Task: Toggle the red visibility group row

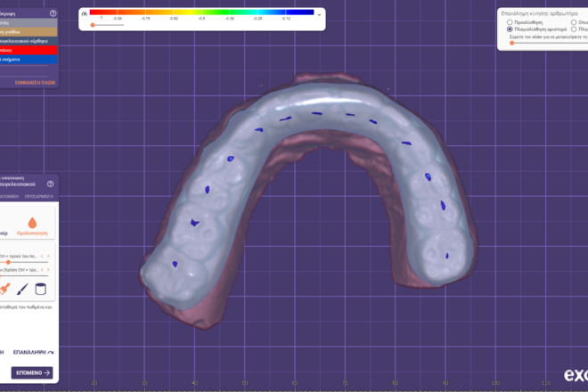Action: click(29, 50)
